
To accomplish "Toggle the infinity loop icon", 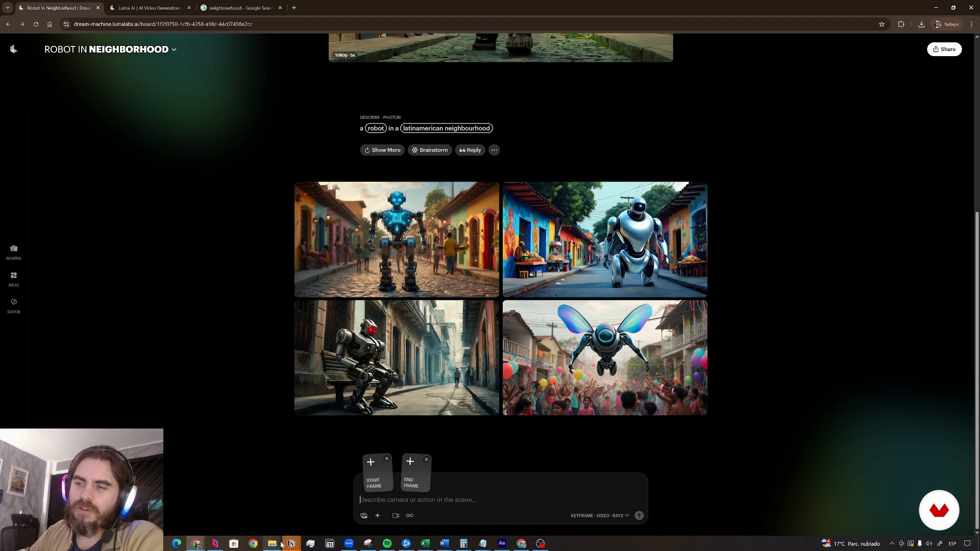I will pyautogui.click(x=409, y=516).
